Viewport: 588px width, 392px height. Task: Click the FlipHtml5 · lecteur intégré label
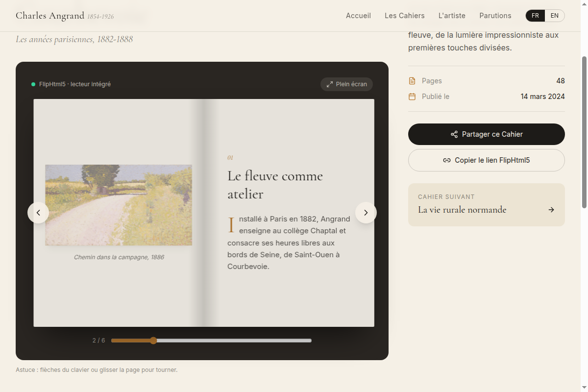coord(75,84)
